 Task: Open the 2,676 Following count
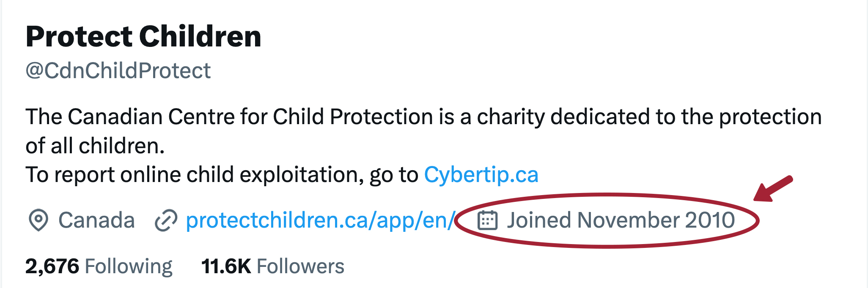pos(99,266)
